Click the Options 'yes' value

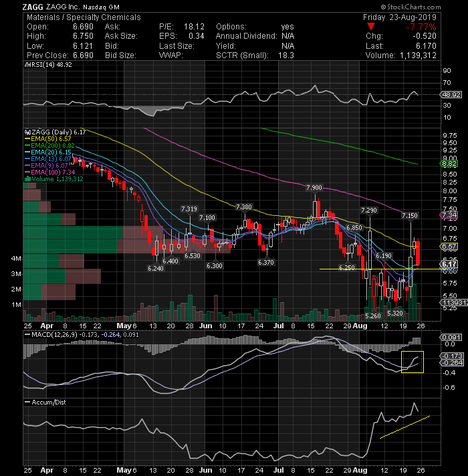(x=287, y=27)
